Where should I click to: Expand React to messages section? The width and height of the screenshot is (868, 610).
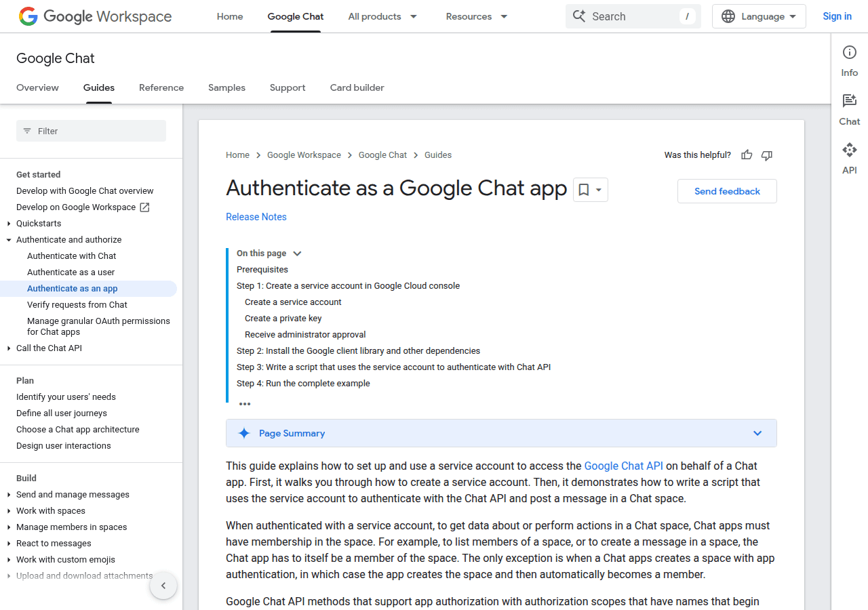pyautogui.click(x=9, y=544)
